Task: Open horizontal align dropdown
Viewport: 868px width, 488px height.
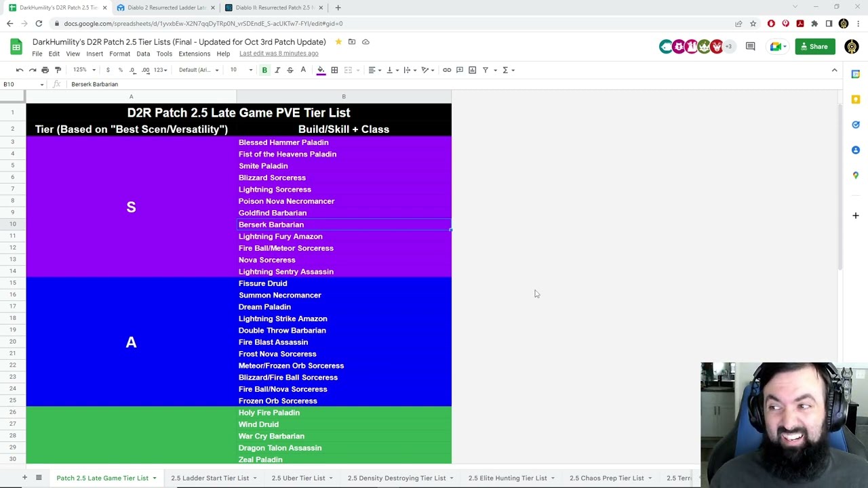Action: click(375, 70)
